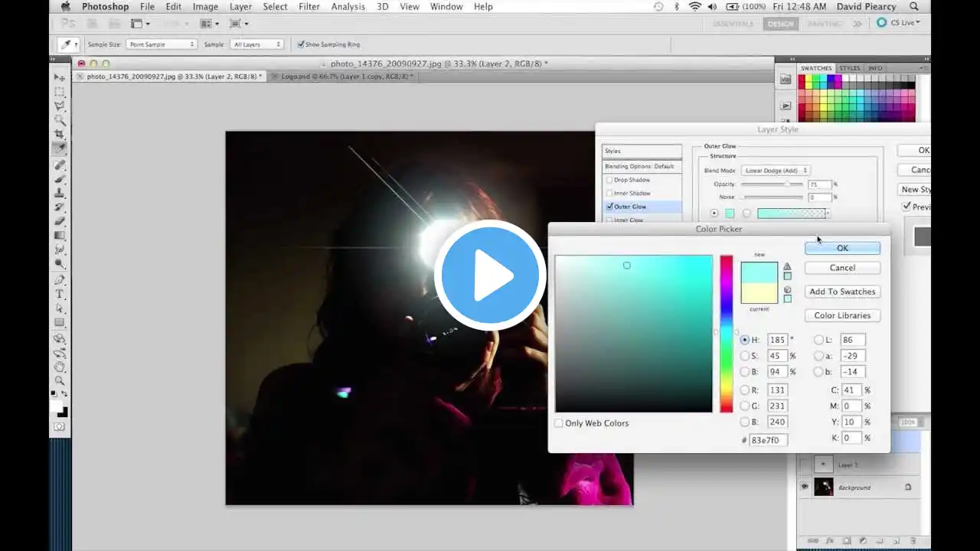Viewport: 980px width, 551px height.
Task: Hide the Background layer eye icon
Action: click(x=804, y=487)
